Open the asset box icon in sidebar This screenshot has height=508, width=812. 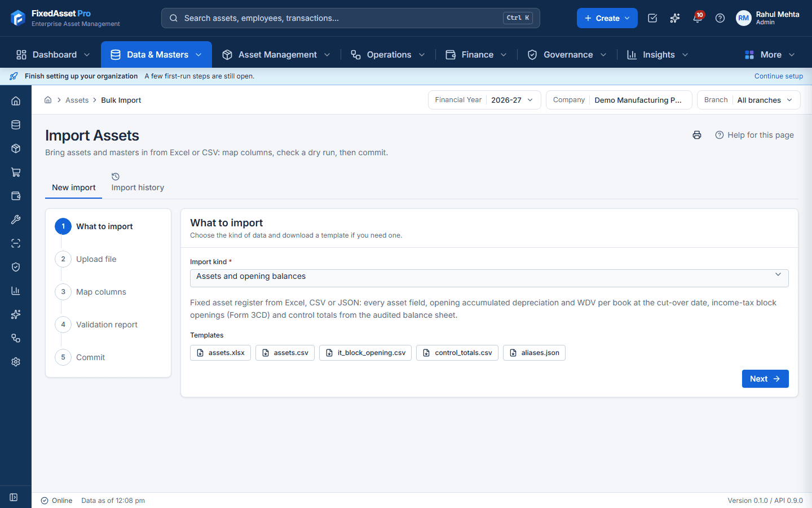[x=16, y=148]
